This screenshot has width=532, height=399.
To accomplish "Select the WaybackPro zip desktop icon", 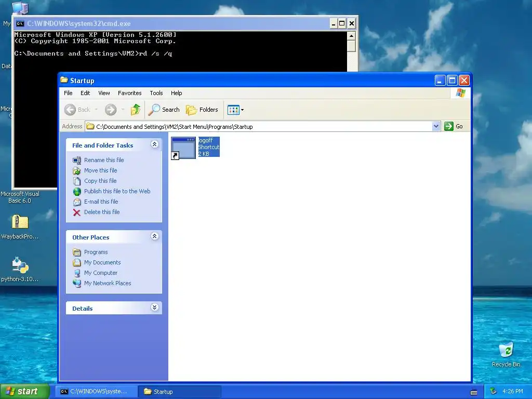I will (20, 222).
